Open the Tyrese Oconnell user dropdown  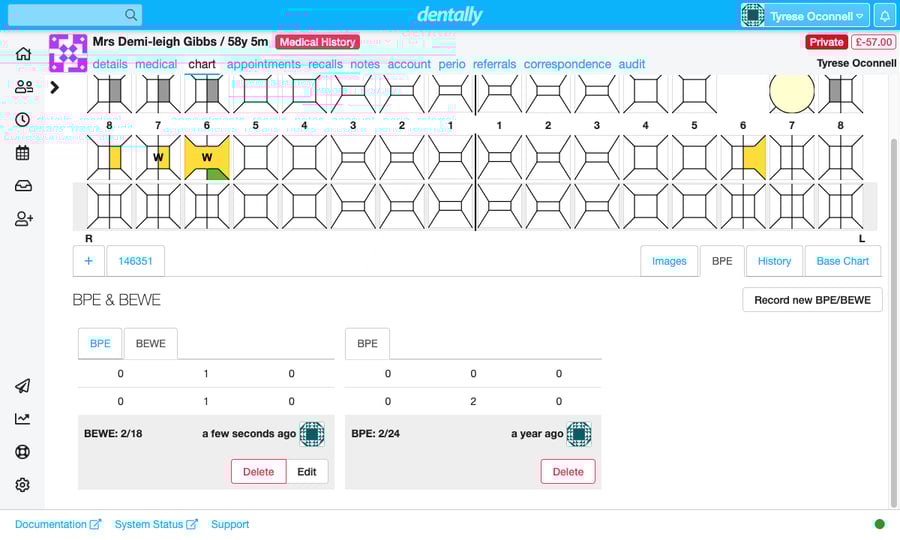(804, 16)
